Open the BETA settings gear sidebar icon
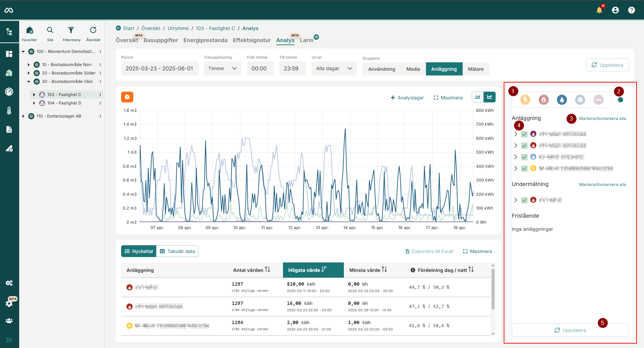Screen dimensions: 644x348 pyautogui.click(x=9, y=303)
